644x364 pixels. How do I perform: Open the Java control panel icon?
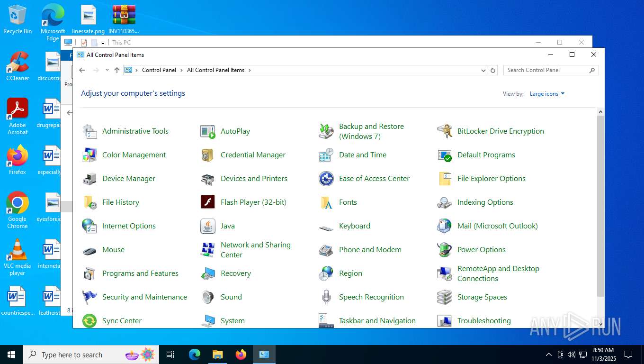click(x=208, y=226)
